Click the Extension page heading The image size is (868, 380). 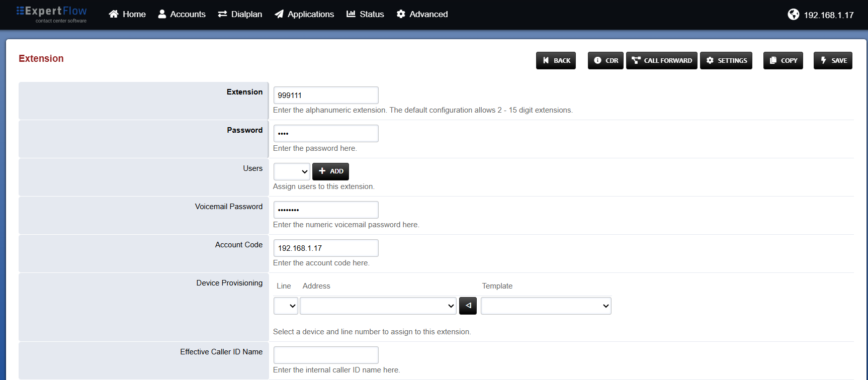(x=41, y=58)
